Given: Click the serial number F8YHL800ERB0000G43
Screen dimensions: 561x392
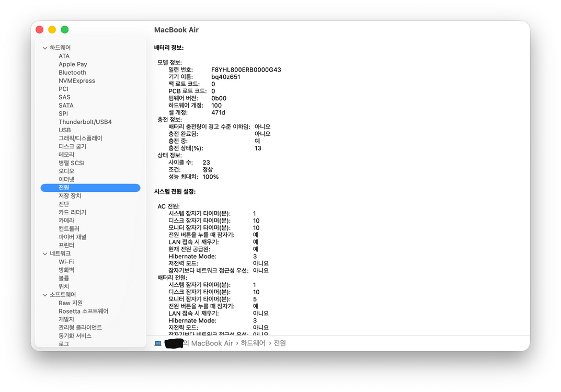Looking at the screenshot, I should [246, 70].
